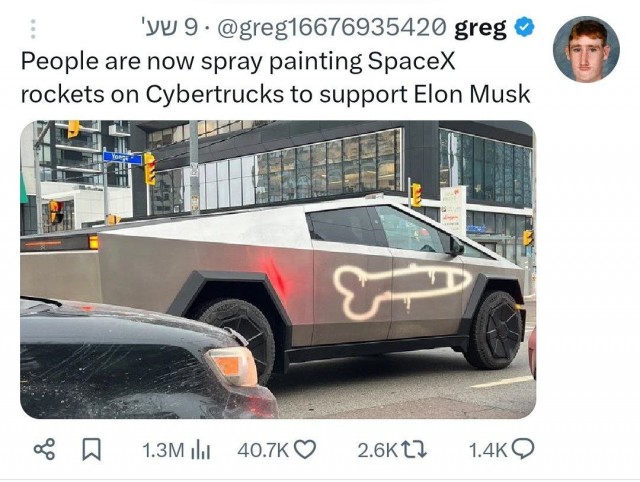Click the bold display name greg
The width and height of the screenshot is (640, 482).
[480, 29]
